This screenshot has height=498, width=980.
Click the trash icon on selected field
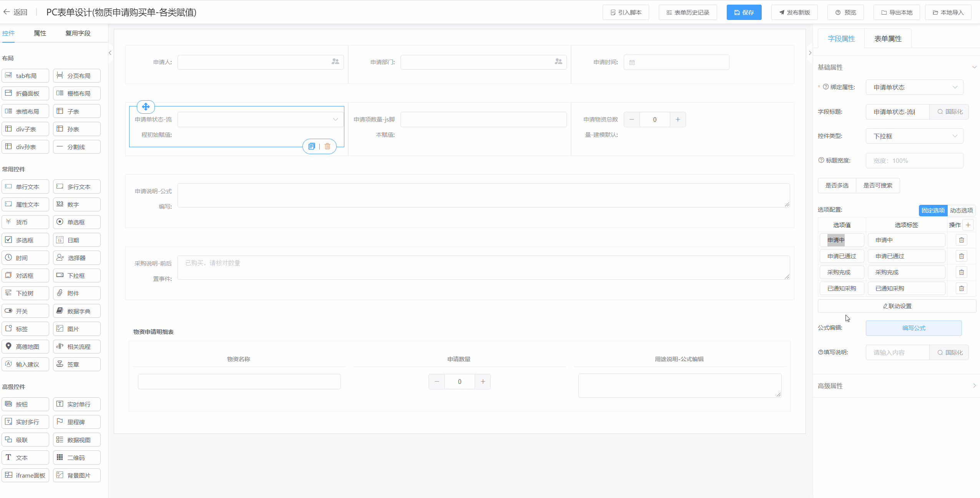pyautogui.click(x=327, y=146)
